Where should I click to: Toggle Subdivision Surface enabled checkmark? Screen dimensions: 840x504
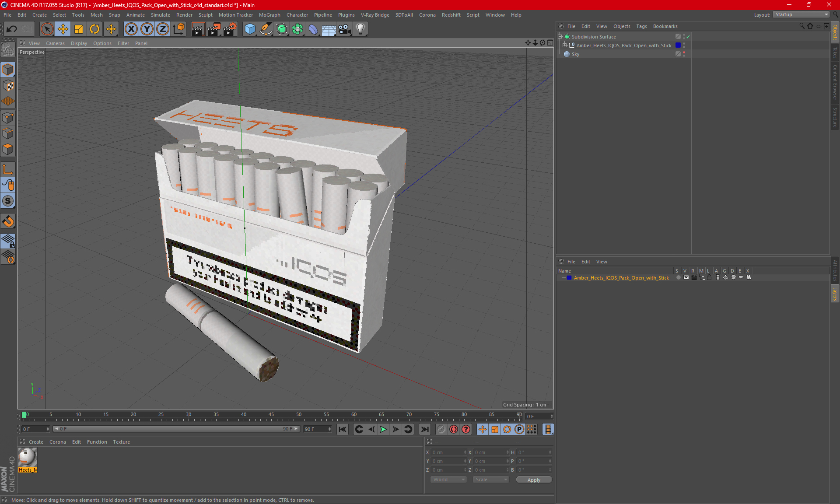click(x=688, y=37)
